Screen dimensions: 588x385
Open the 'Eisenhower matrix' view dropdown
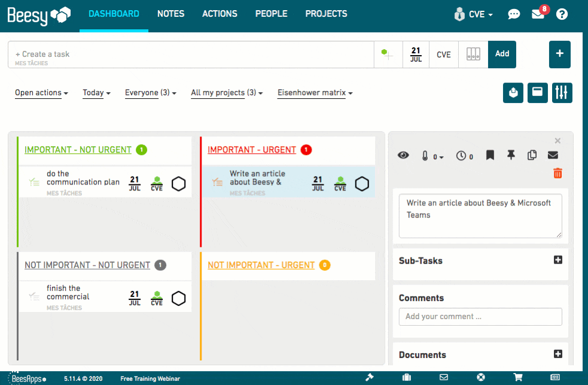tap(315, 93)
